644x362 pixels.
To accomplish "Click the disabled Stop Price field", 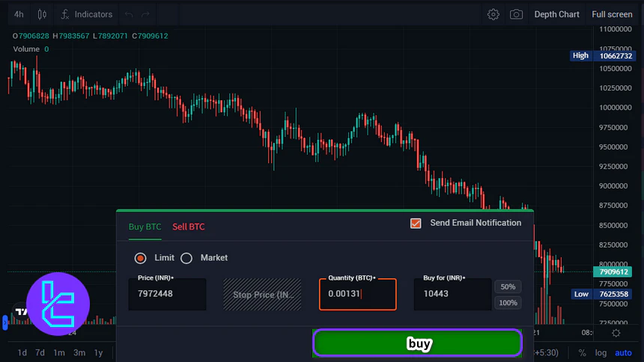I will 262,294.
